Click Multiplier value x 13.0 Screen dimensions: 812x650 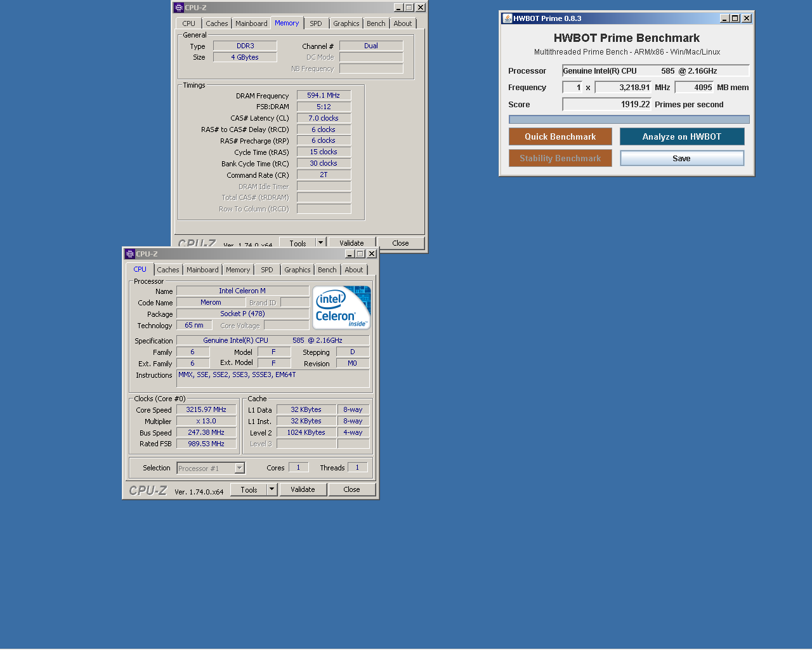click(206, 421)
